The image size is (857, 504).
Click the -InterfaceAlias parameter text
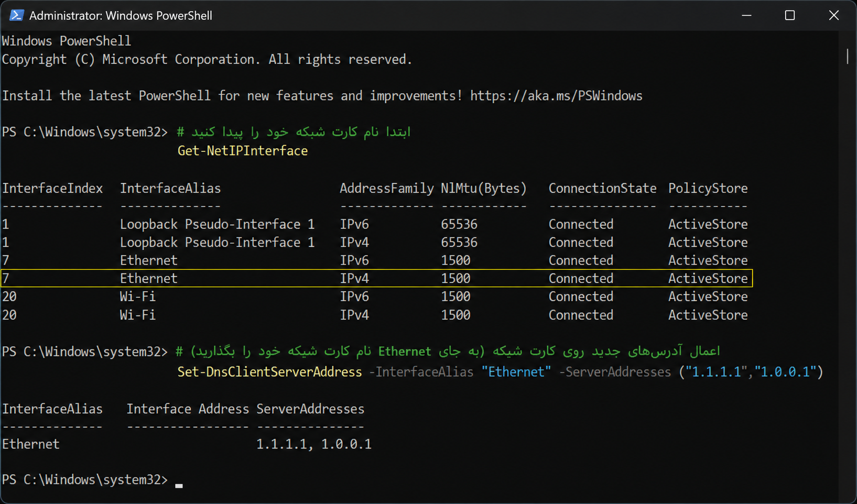click(x=421, y=372)
